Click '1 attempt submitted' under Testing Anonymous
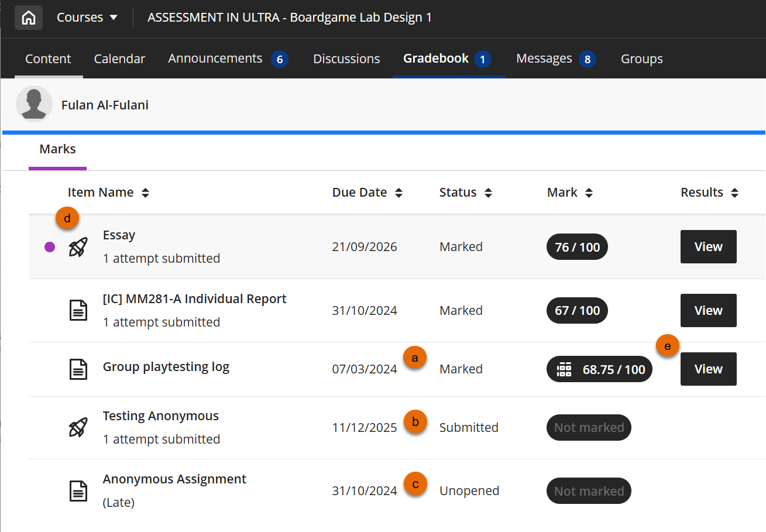This screenshot has height=532, width=766. 162,440
